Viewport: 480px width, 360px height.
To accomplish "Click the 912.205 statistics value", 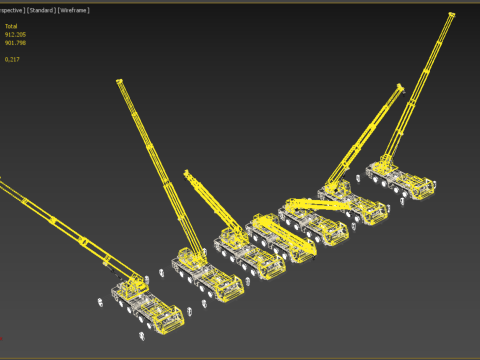I will [x=15, y=34].
